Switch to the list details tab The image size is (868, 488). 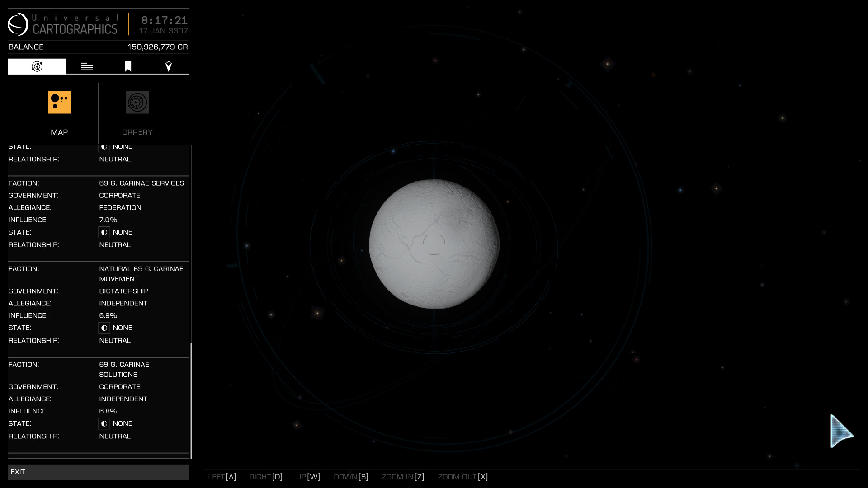pyautogui.click(x=87, y=67)
